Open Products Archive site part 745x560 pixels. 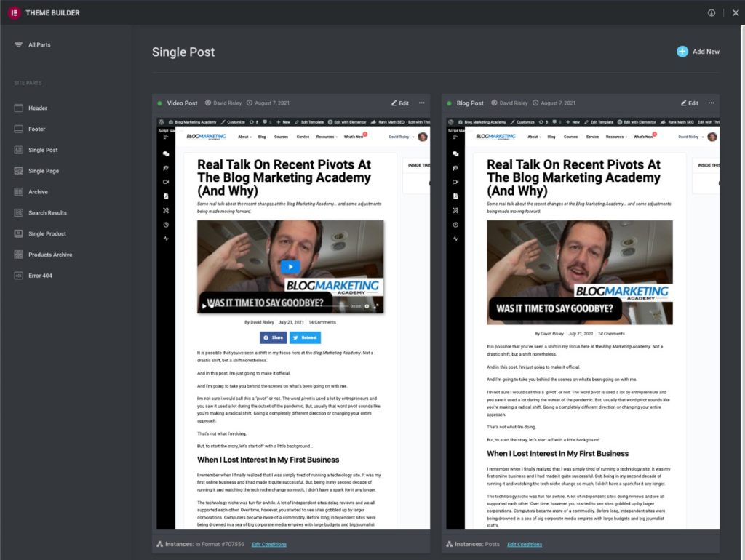[50, 254]
